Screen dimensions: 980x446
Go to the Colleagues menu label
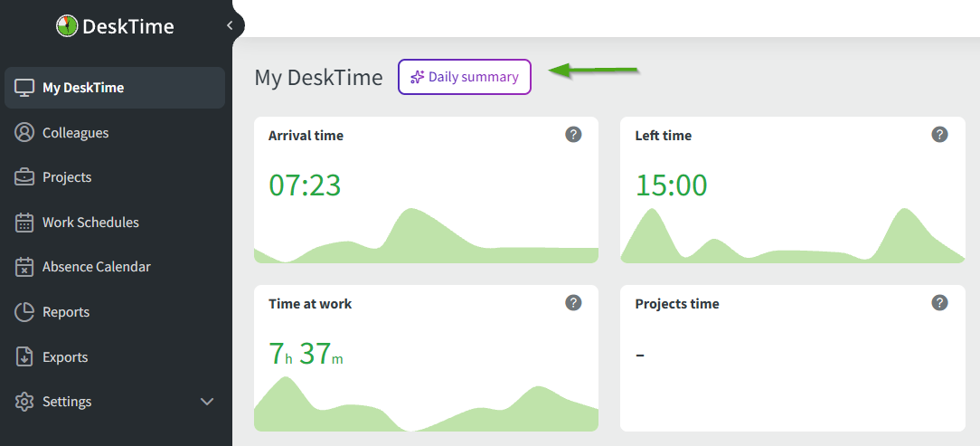point(75,133)
